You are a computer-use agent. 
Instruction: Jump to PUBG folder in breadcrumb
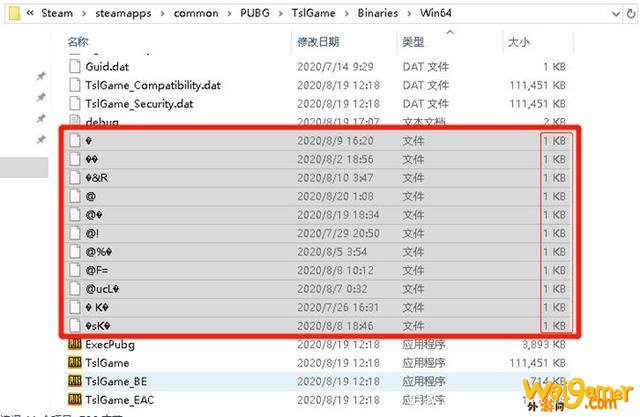tap(255, 13)
